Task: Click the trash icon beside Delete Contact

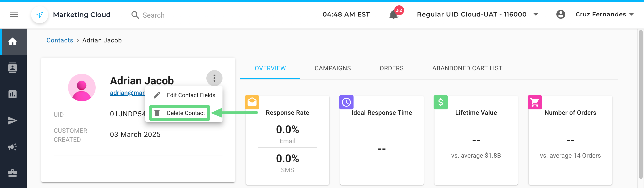Action: pos(157,113)
